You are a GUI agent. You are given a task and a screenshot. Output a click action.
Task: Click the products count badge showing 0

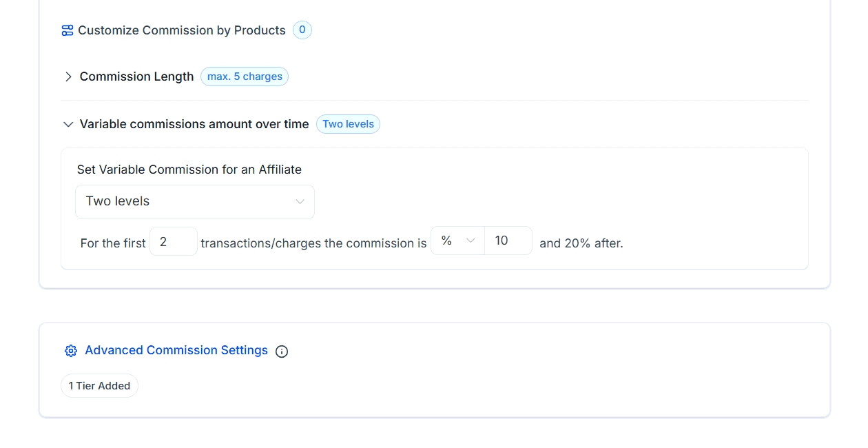click(x=302, y=30)
